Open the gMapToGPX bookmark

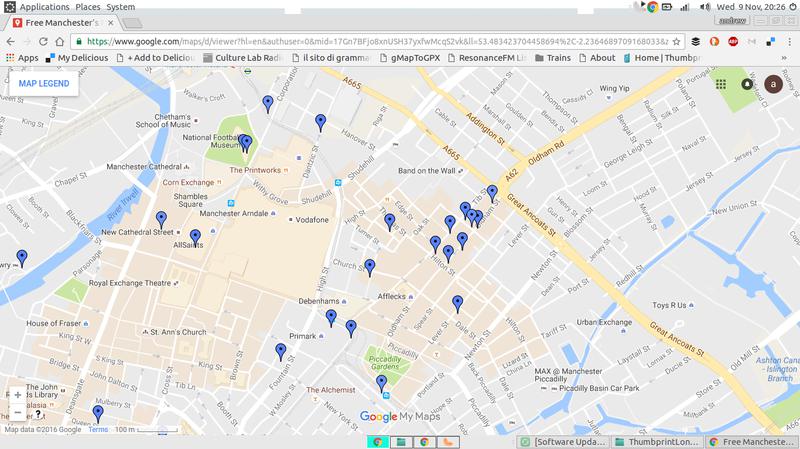click(410, 58)
